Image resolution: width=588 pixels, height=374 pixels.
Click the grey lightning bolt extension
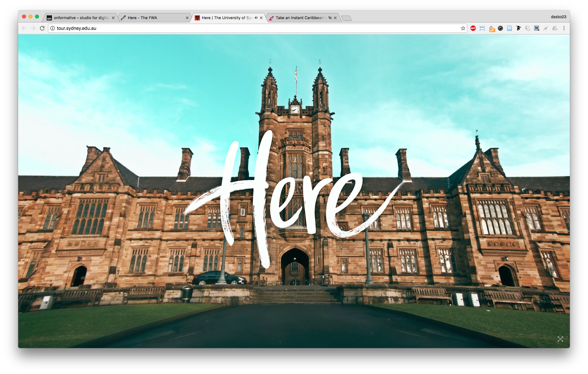(546, 28)
